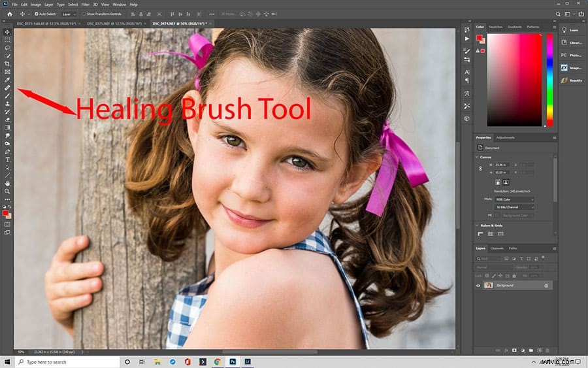Screen dimensions: 588x368
Task: Open the Libraries panel
Action: tap(571, 42)
